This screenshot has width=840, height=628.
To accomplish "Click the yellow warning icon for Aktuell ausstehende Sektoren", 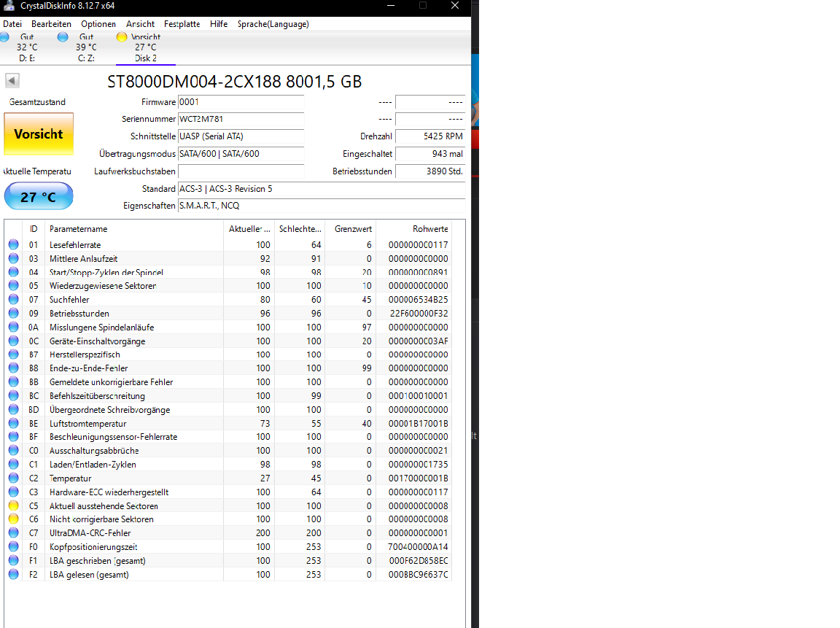I will click(13, 506).
